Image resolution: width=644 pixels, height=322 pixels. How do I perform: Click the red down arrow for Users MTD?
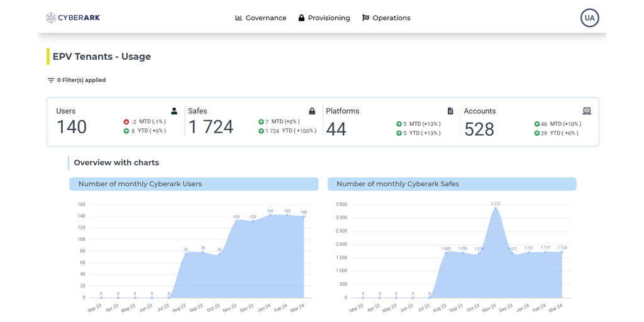point(126,122)
